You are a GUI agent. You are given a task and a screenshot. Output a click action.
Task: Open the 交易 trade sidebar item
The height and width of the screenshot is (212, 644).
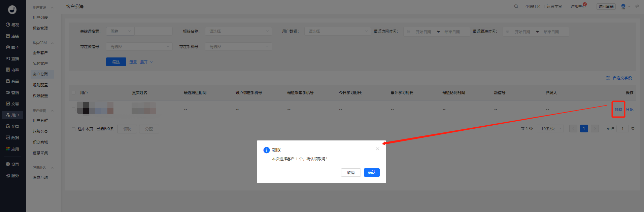[13, 104]
